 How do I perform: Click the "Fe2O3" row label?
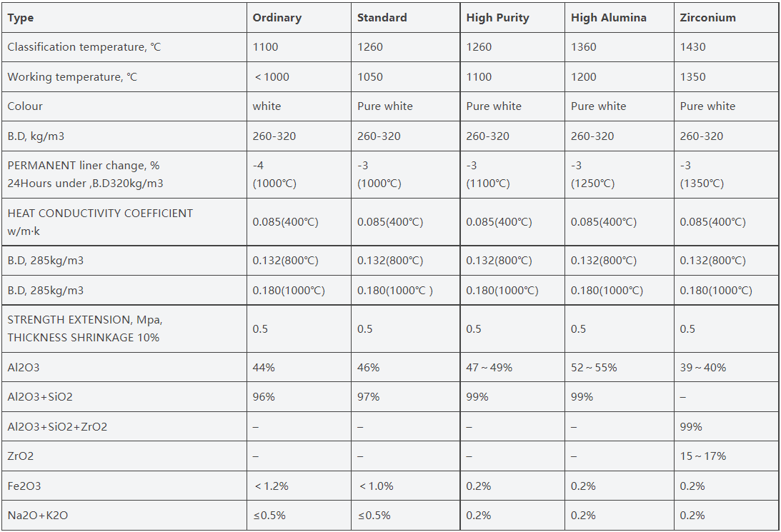click(24, 486)
